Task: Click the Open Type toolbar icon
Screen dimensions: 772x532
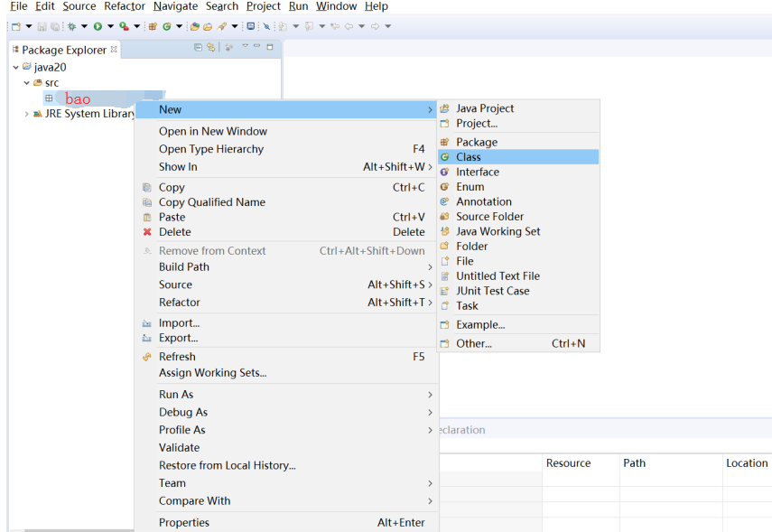Action: [x=195, y=26]
